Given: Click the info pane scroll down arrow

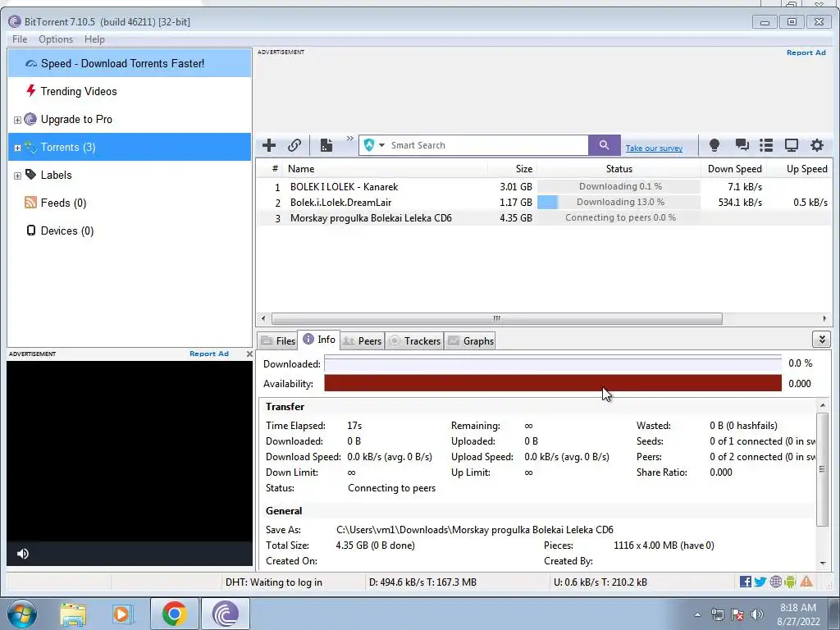Looking at the screenshot, I should click(x=823, y=563).
